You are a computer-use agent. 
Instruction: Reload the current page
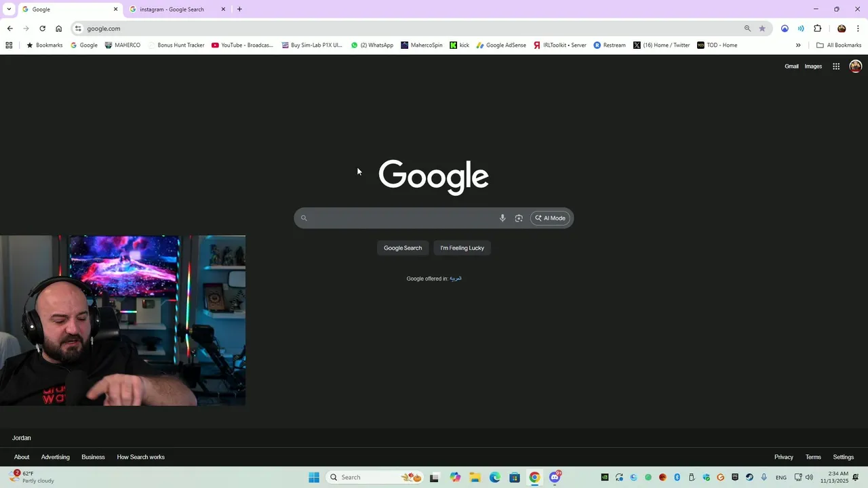tap(42, 28)
